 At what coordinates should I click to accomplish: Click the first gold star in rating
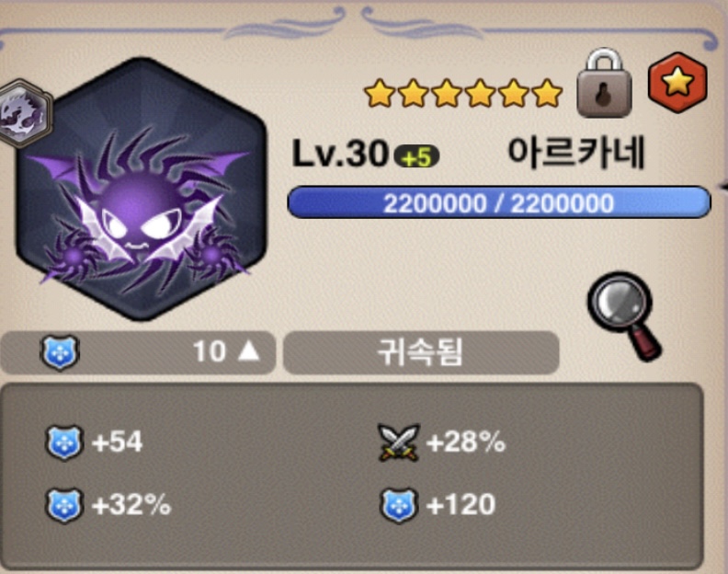pos(380,94)
